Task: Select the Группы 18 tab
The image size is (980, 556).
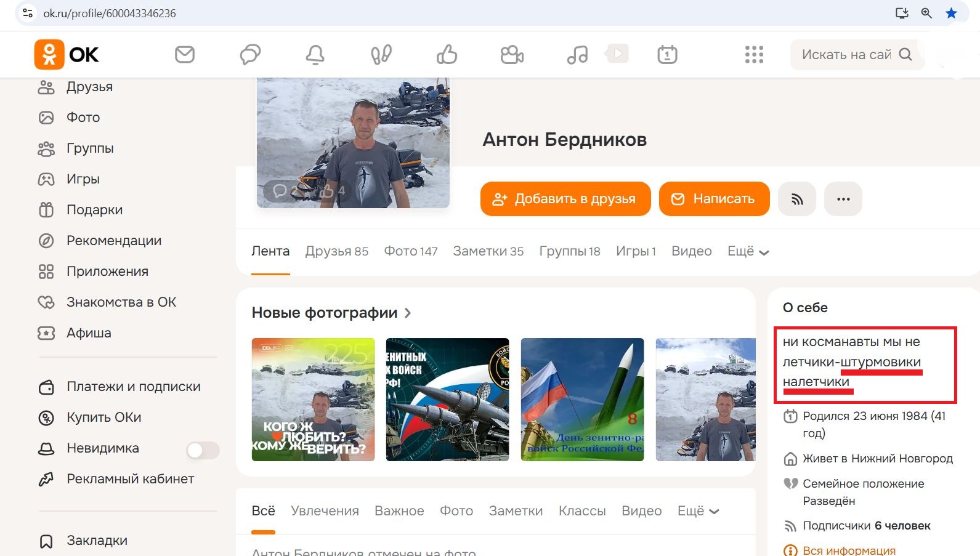Action: tap(570, 251)
